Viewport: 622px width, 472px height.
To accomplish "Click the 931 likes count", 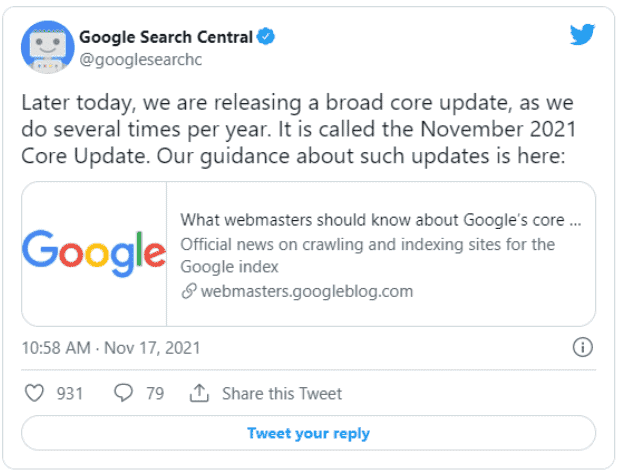I will click(x=70, y=393).
